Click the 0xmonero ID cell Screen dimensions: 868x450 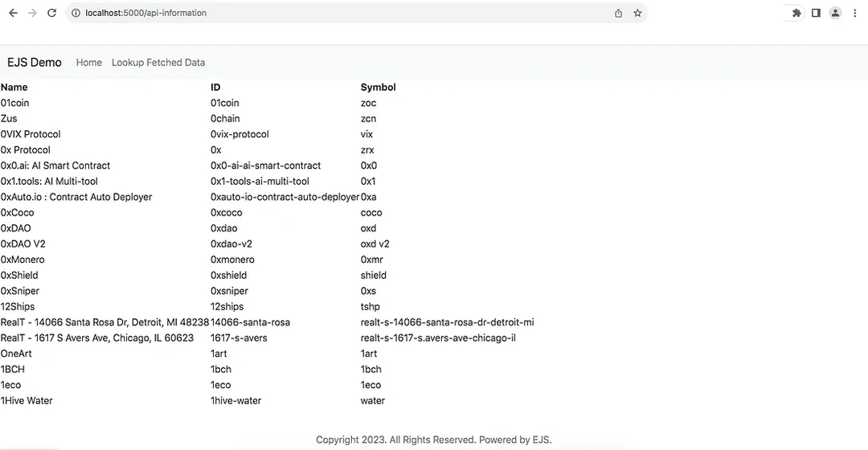[232, 260]
